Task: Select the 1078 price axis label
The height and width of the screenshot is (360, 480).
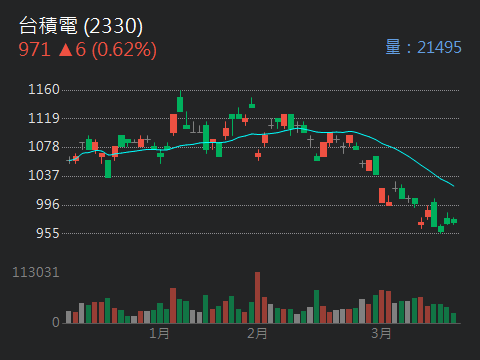Action: [44, 146]
